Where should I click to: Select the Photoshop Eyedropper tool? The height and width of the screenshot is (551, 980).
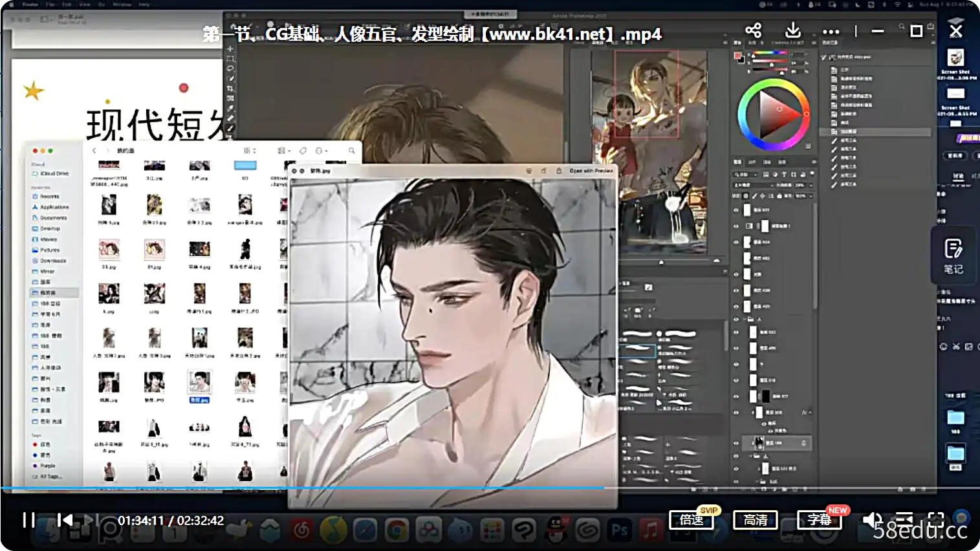[230, 109]
